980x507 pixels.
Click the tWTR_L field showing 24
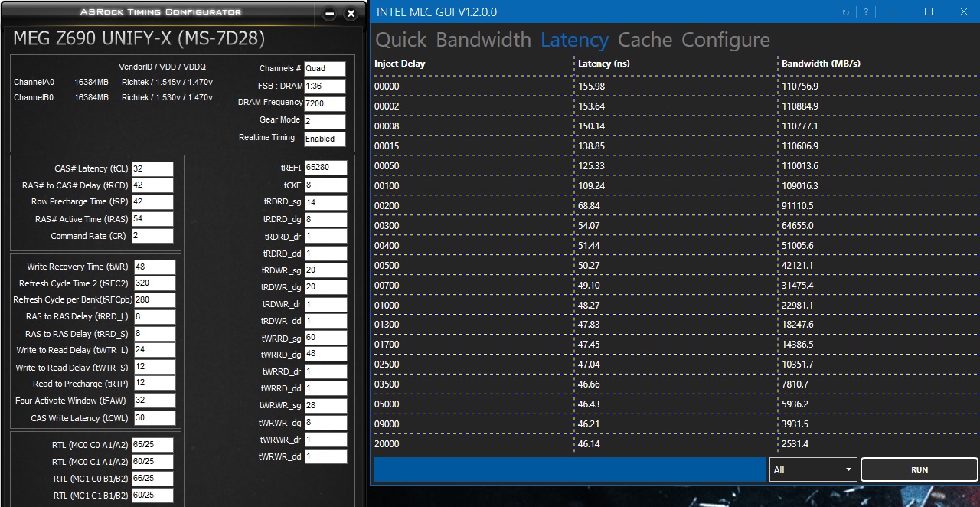[x=155, y=351]
